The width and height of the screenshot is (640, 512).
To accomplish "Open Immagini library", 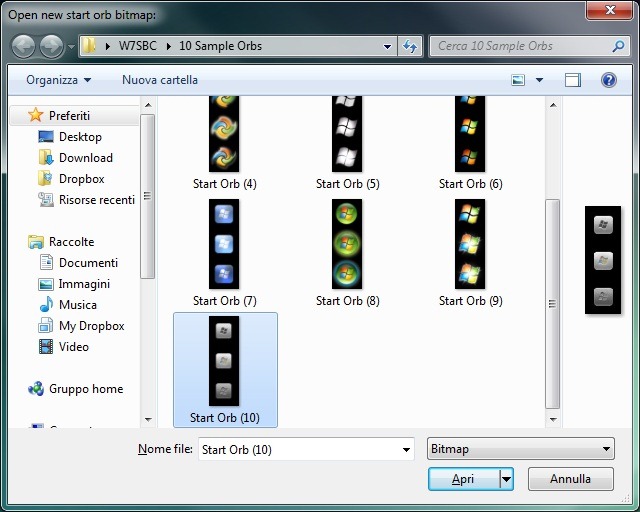I will click(84, 284).
